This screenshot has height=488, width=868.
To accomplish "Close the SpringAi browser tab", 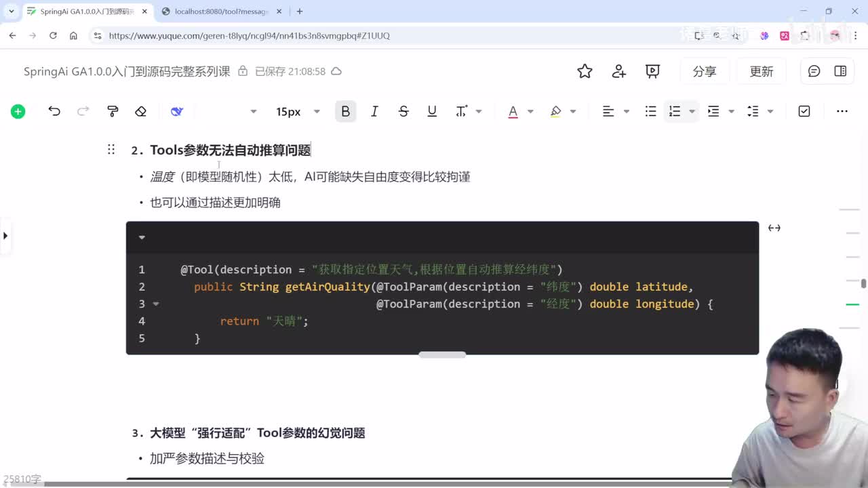I will [144, 12].
